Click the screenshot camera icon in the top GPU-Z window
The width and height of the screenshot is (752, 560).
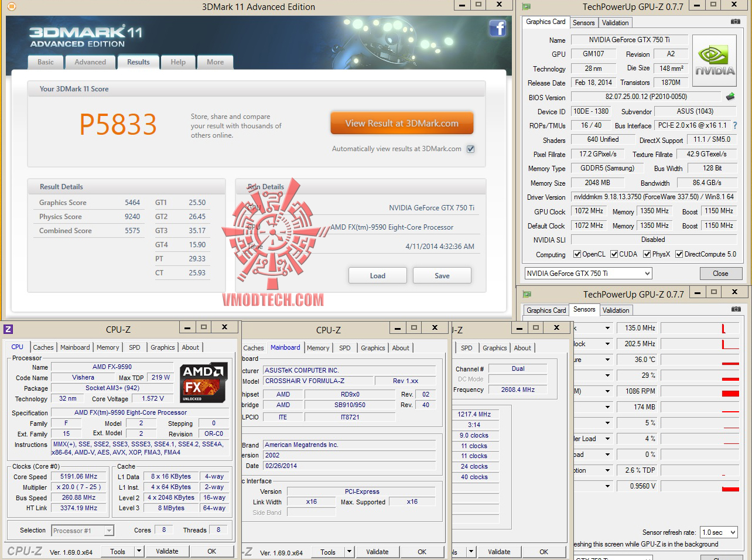[735, 22]
